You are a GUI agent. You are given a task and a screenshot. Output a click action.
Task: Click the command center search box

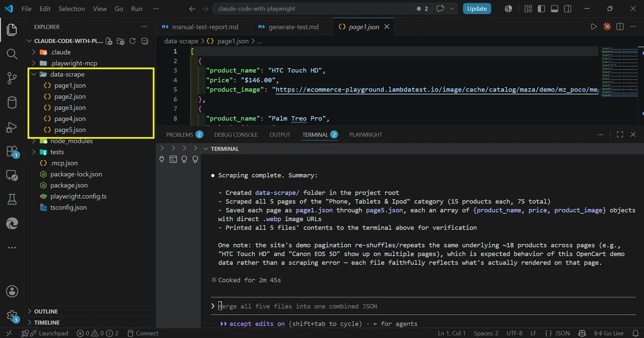pos(313,8)
